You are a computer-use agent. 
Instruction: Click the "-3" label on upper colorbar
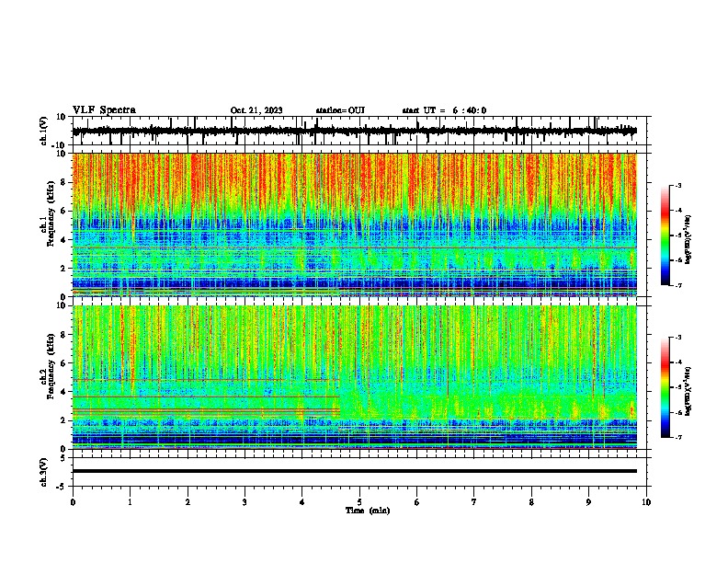[678, 185]
